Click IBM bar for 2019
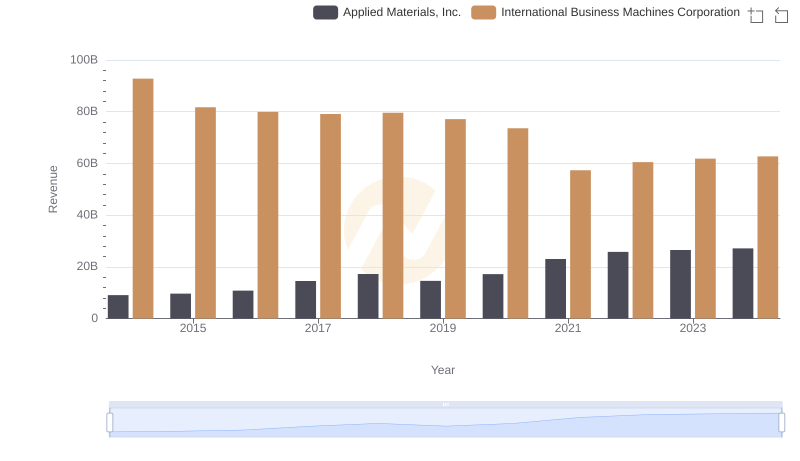Viewport: 800px width, 461px height. (456, 219)
